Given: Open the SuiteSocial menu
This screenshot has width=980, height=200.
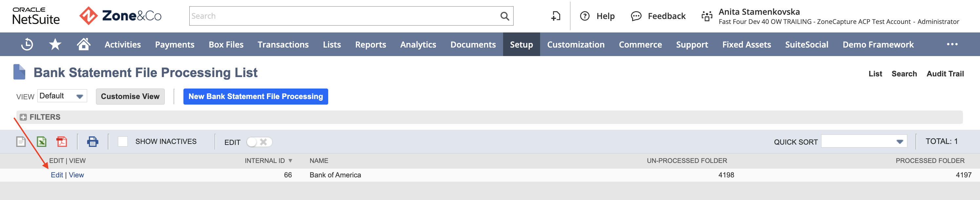Looking at the screenshot, I should (x=806, y=45).
